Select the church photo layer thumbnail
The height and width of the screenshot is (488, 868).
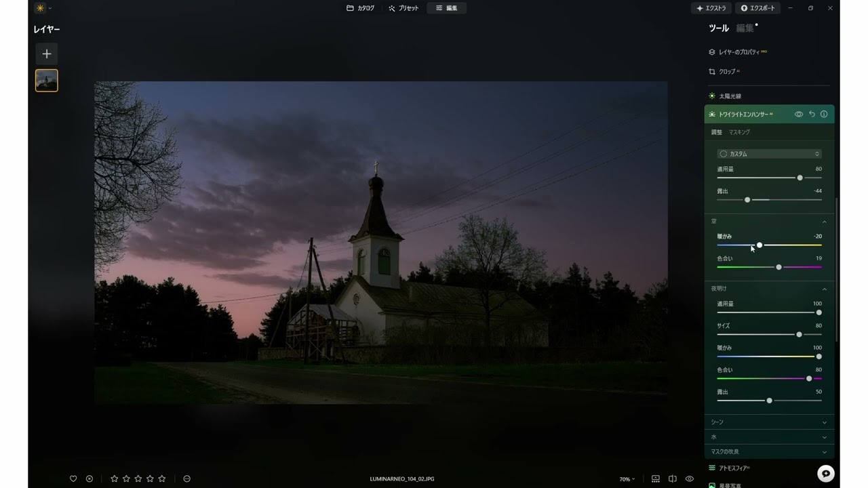tap(47, 80)
